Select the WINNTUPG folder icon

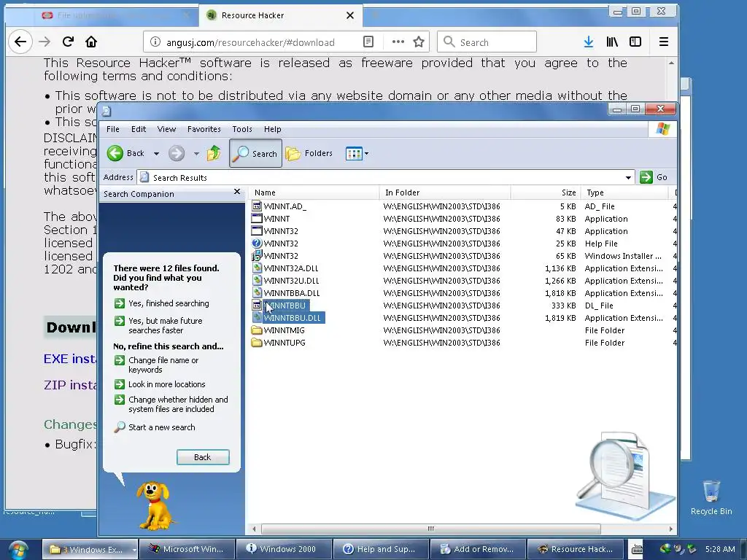click(x=257, y=343)
